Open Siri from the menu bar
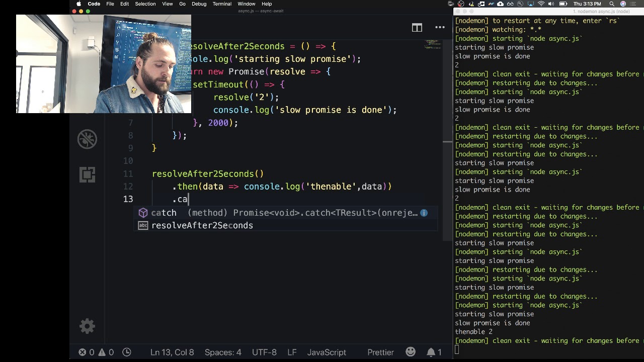The width and height of the screenshot is (644, 362). point(623,4)
